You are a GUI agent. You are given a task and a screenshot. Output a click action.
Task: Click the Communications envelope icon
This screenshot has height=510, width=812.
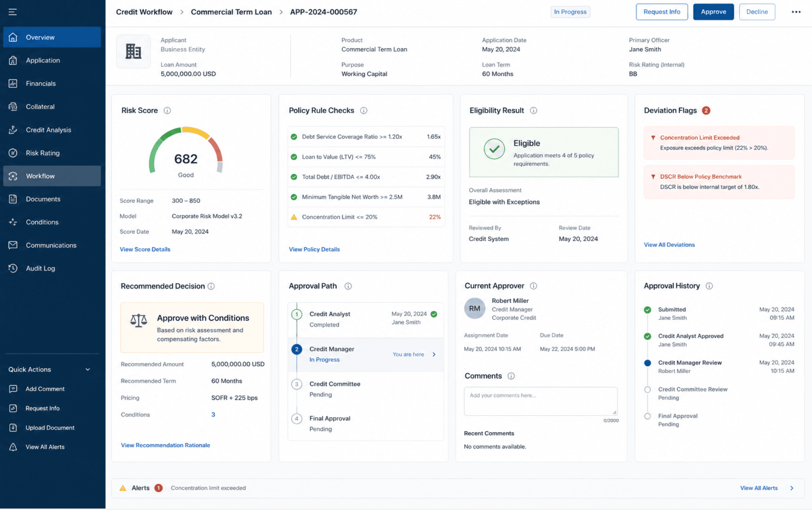[x=13, y=245]
